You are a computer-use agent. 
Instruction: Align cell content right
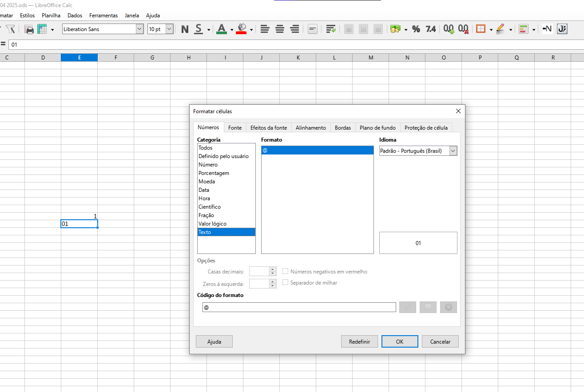(x=294, y=29)
